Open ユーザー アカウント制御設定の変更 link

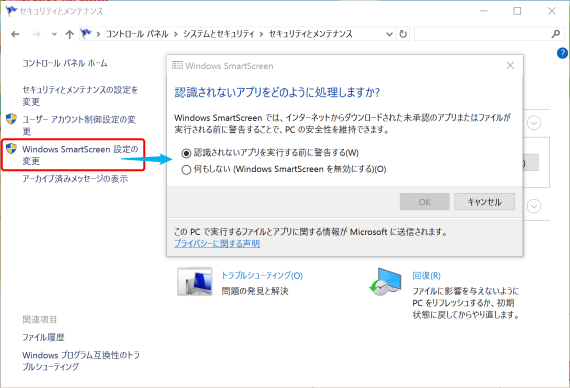pos(79,125)
